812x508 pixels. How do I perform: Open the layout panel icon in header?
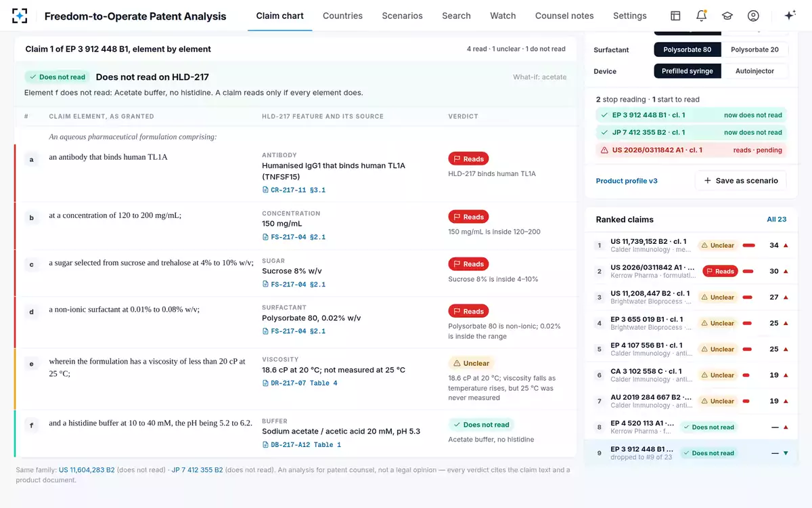pos(675,16)
